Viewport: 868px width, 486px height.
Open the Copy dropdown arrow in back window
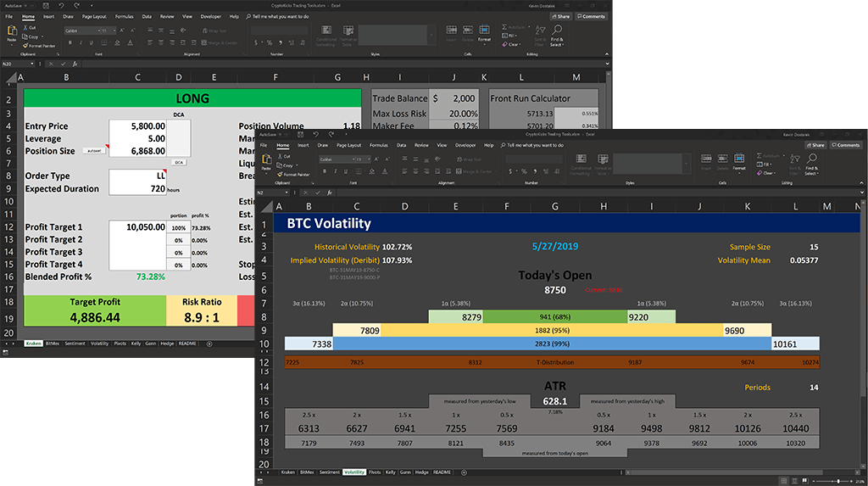tap(42, 37)
